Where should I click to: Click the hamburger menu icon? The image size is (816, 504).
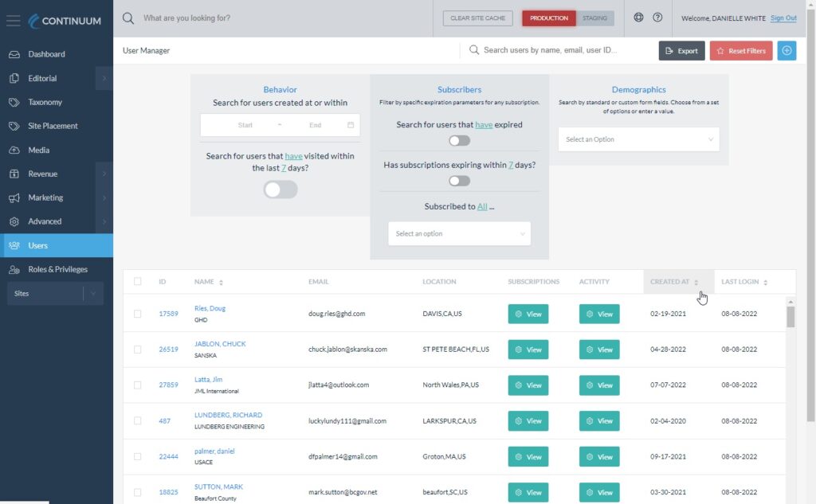[13, 21]
